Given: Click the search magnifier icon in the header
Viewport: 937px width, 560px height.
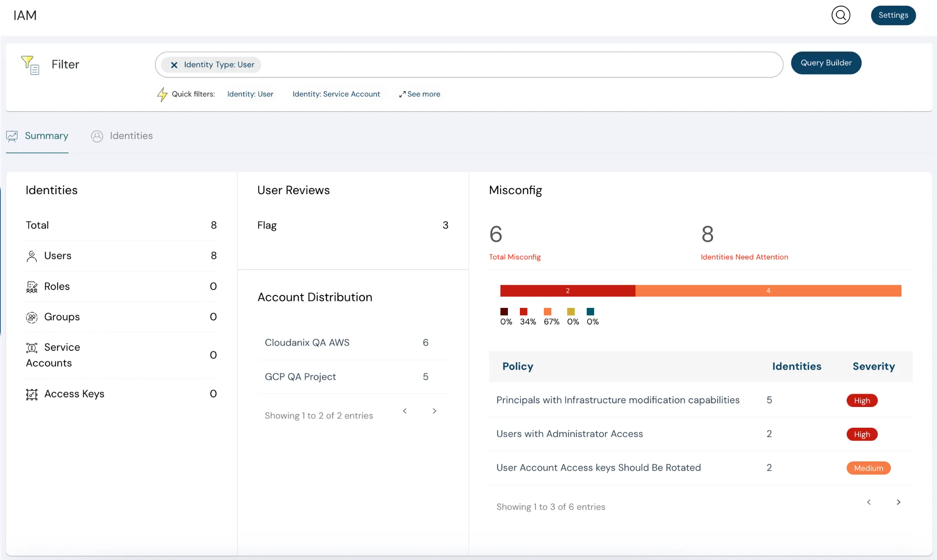Looking at the screenshot, I should coord(841,15).
